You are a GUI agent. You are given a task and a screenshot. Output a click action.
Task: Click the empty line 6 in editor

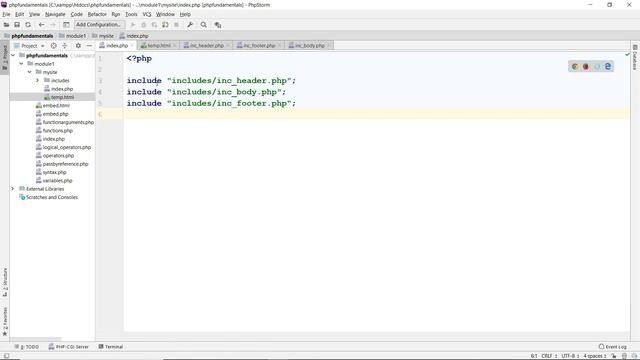point(376,114)
